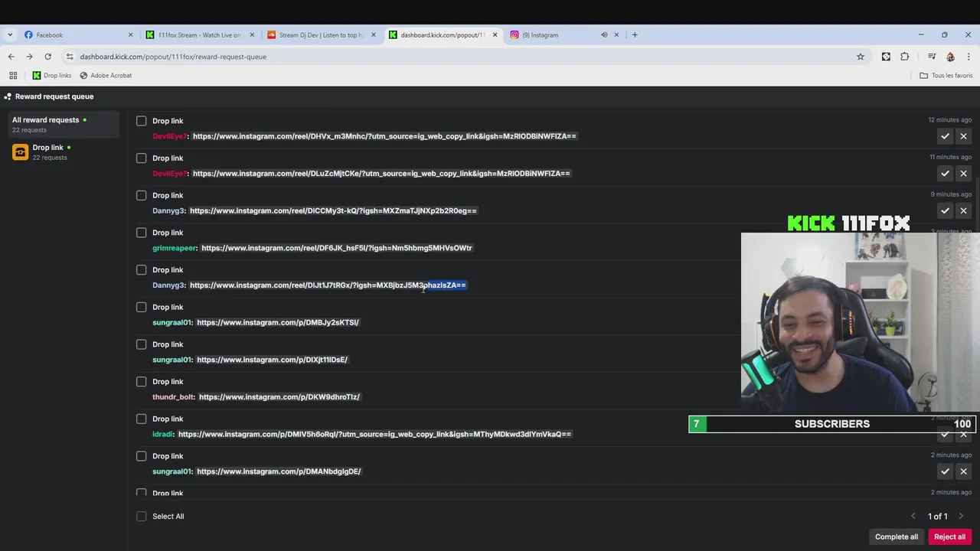The image size is (980, 551).
Task: Toggle the Select All checkbox
Action: pyautogui.click(x=142, y=517)
